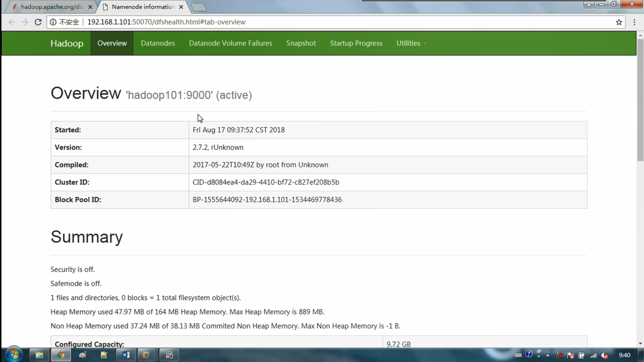
Task: Bookmark this page with the star icon
Action: pyautogui.click(x=619, y=22)
